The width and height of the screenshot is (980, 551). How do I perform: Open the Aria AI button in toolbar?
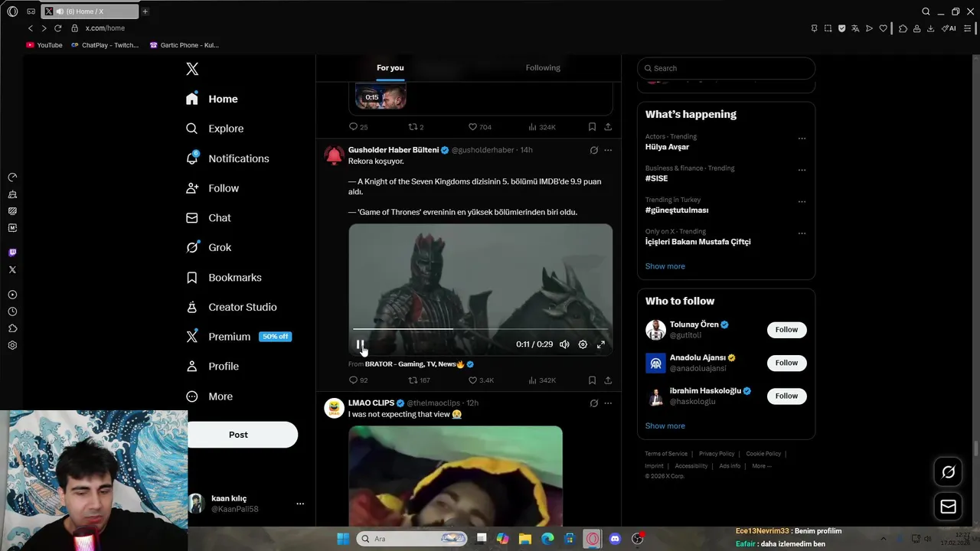949,28
